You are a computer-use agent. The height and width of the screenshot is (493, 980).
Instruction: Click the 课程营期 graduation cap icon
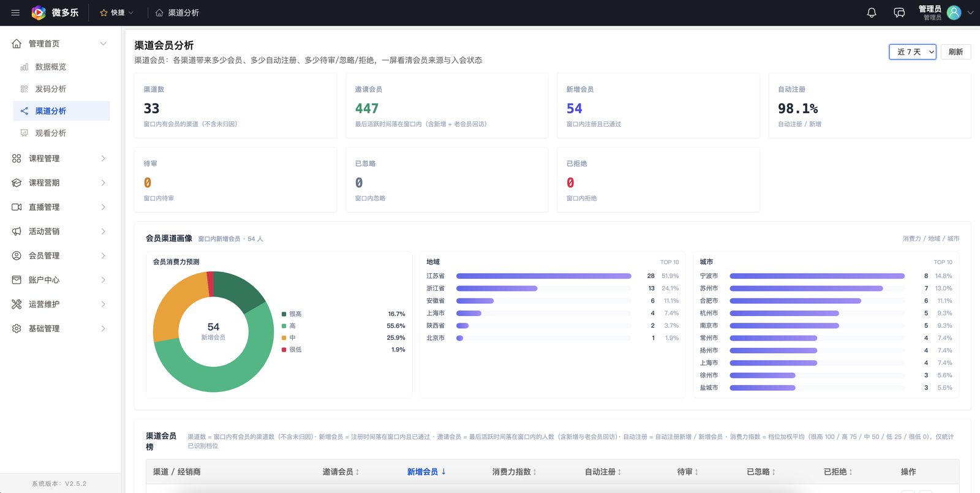tap(17, 183)
